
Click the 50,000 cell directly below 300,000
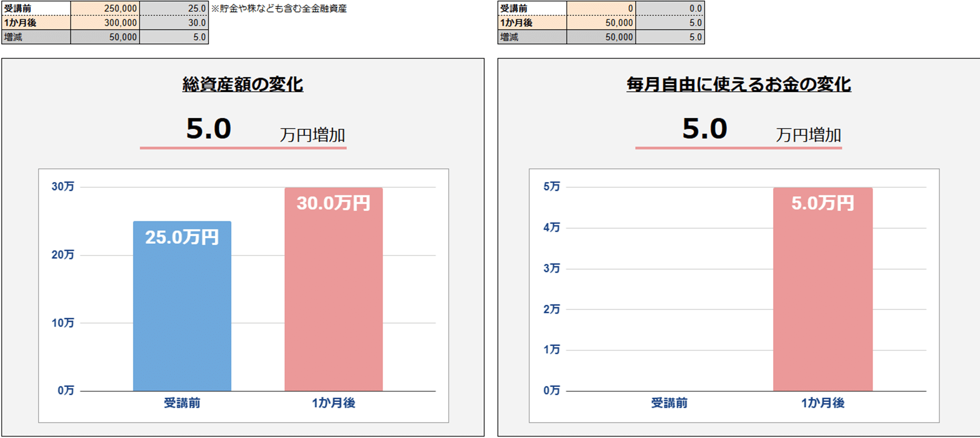[105, 37]
